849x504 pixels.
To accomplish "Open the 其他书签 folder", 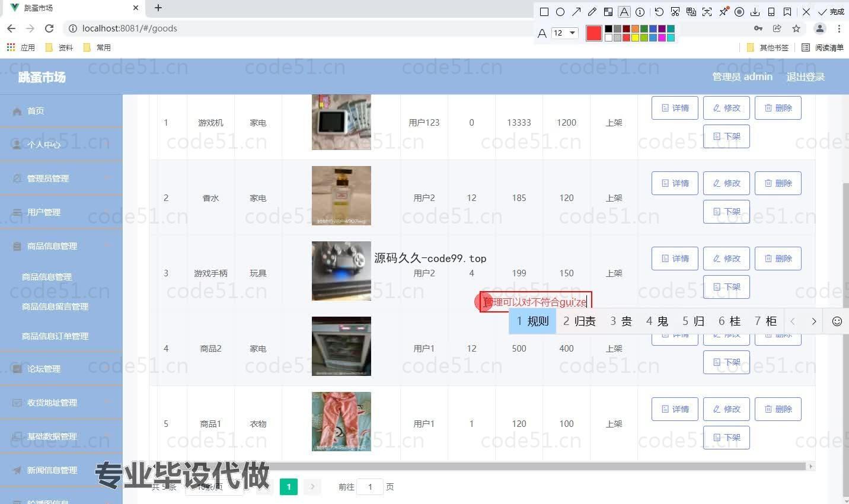I will click(x=768, y=47).
